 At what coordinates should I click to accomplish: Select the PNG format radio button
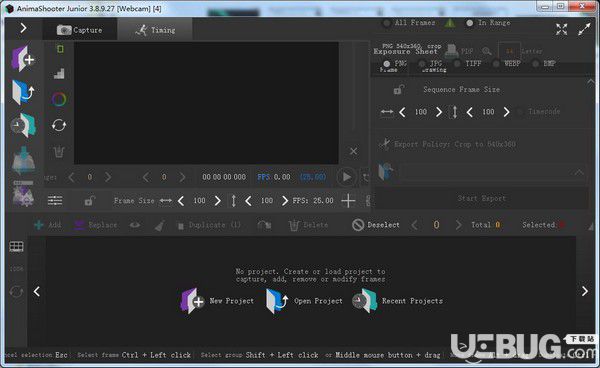[386, 64]
